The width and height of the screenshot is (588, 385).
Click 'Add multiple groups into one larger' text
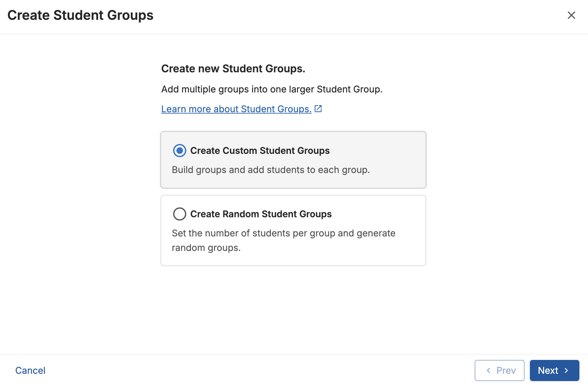pos(272,89)
